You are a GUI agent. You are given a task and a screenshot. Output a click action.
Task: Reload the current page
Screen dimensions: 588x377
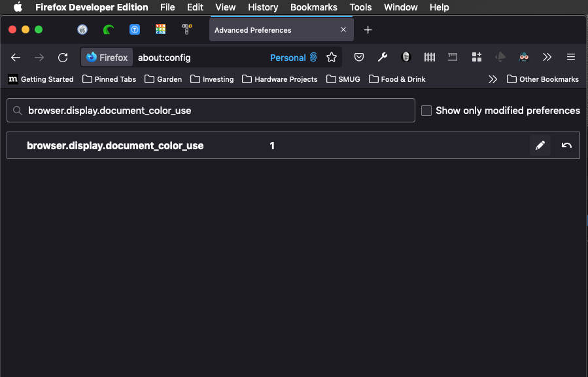pos(63,58)
